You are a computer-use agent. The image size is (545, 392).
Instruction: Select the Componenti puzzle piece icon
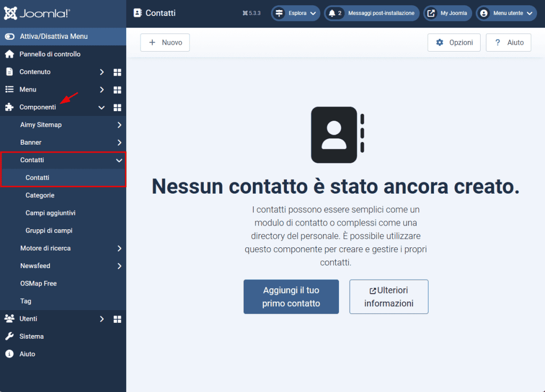point(10,107)
